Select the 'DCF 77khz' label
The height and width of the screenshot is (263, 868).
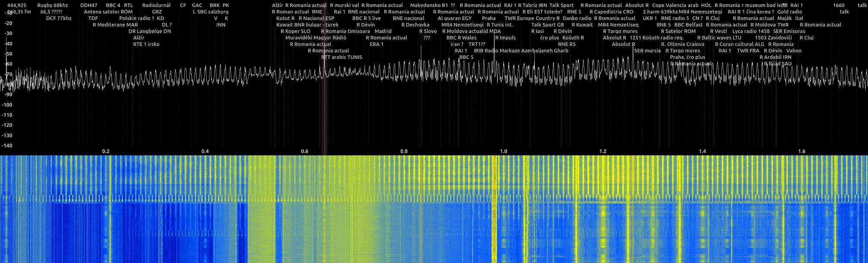tap(59, 18)
